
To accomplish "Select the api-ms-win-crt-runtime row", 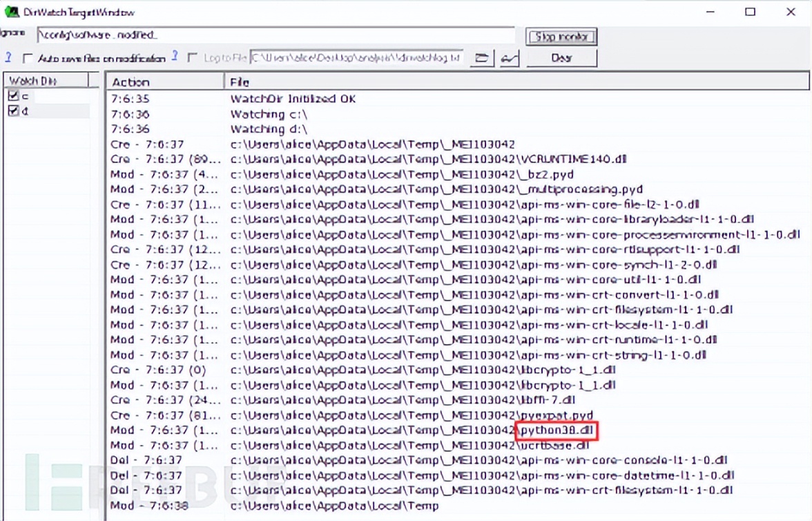I will [x=458, y=340].
